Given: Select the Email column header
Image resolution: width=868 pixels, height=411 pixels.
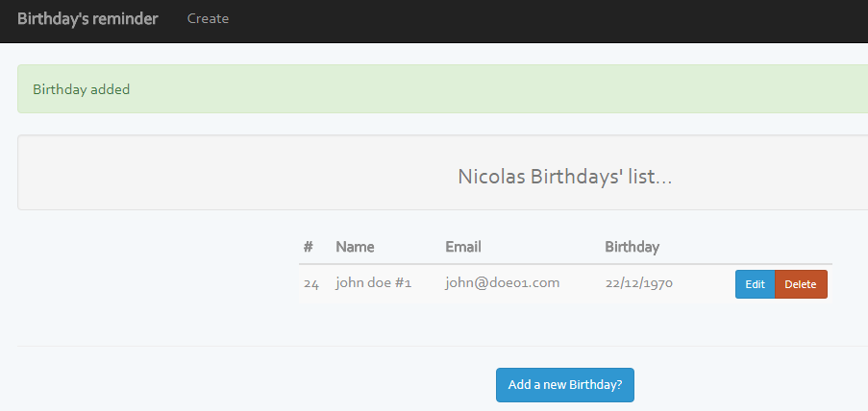Looking at the screenshot, I should point(463,247).
